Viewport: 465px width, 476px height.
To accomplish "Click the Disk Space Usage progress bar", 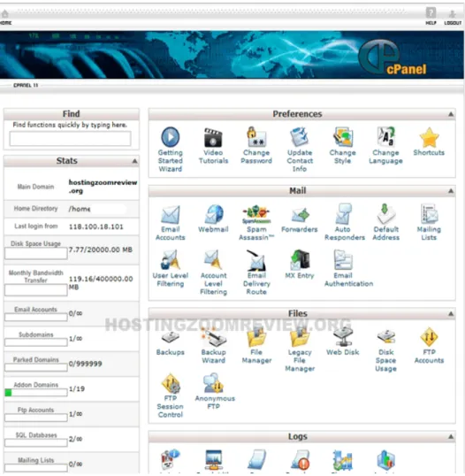I will click(36, 253).
